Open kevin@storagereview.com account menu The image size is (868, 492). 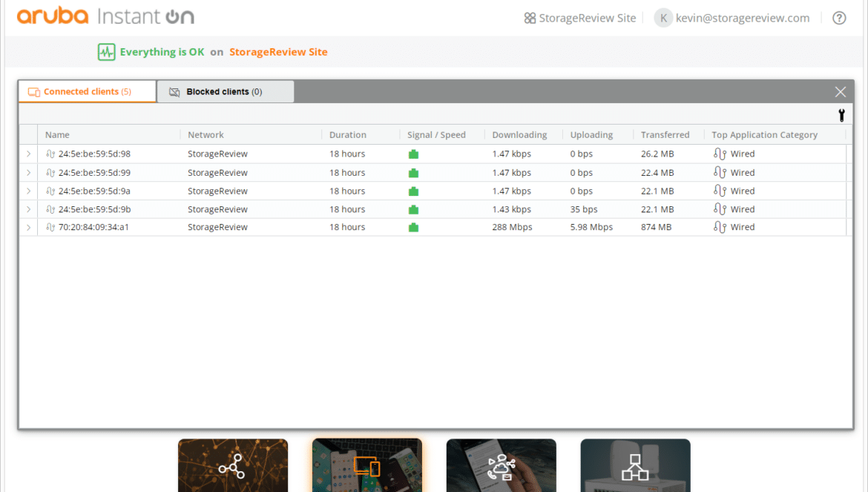[731, 19]
